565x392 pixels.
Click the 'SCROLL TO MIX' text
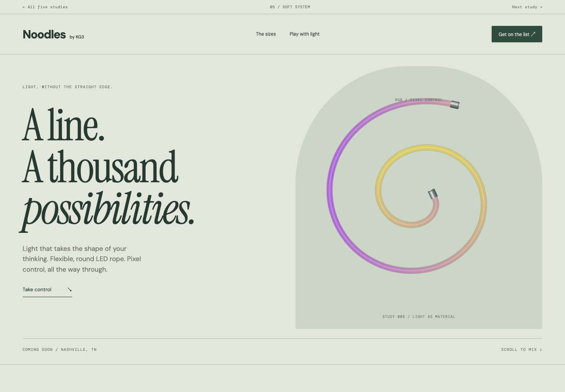[519, 350]
